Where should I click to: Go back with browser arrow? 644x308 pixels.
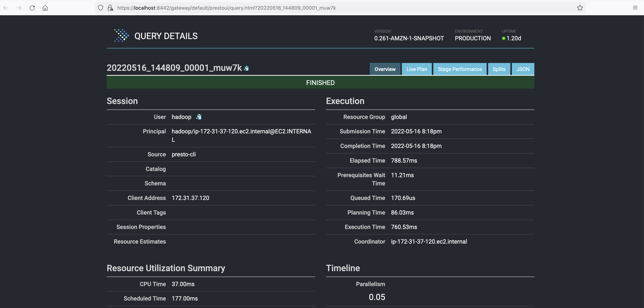6,8
